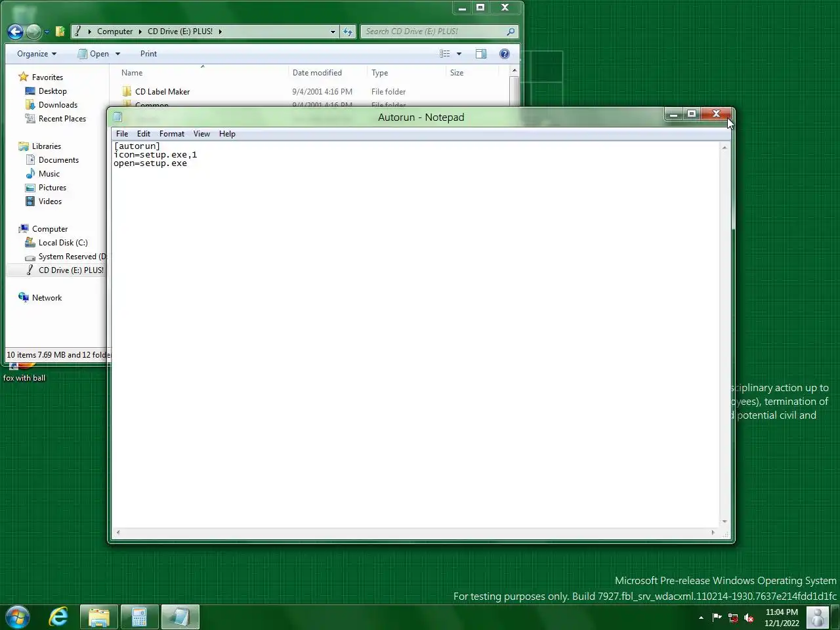
Task: Click the taskbar clock showing 11:04 PM
Action: (x=782, y=618)
